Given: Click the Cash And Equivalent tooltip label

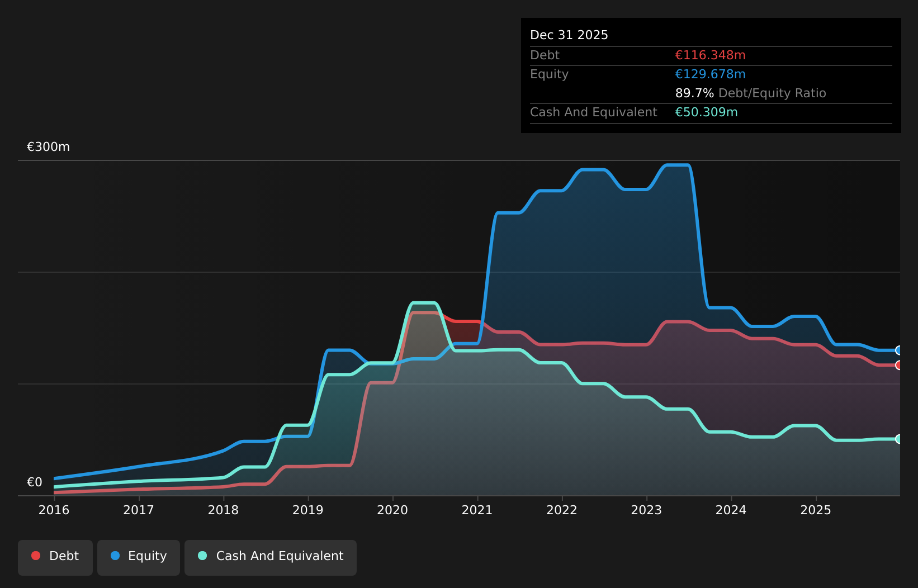Looking at the screenshot, I should (593, 112).
